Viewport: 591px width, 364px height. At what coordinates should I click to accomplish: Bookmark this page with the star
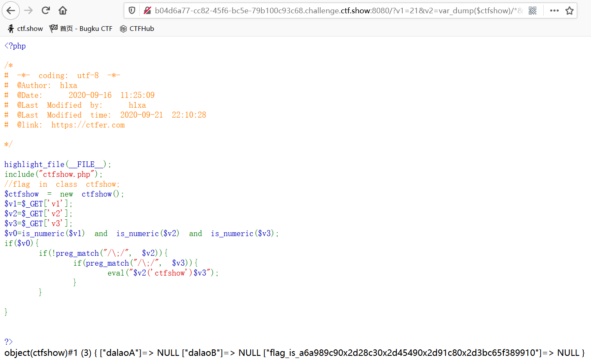click(x=570, y=10)
